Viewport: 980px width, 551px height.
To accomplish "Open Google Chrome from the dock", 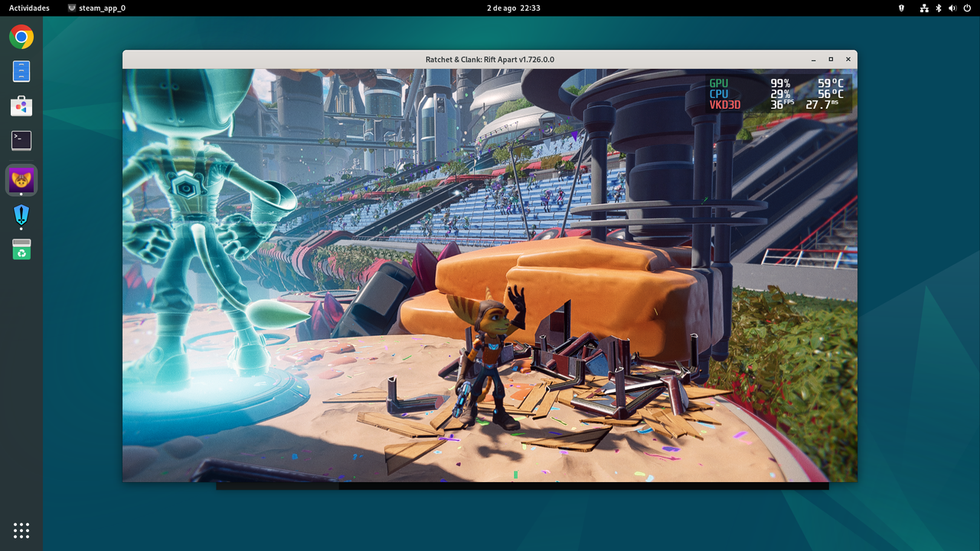I will [x=21, y=37].
